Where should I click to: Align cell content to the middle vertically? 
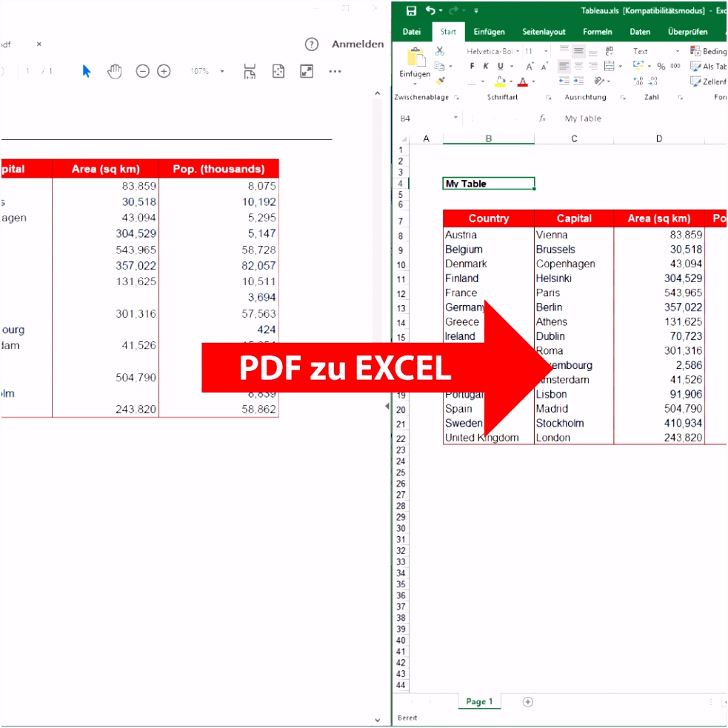[578, 50]
